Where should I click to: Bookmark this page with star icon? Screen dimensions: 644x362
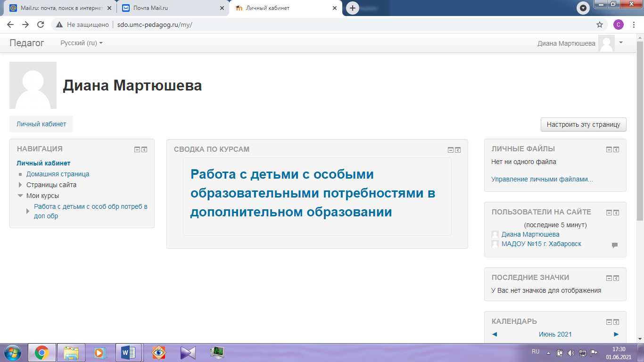point(600,25)
